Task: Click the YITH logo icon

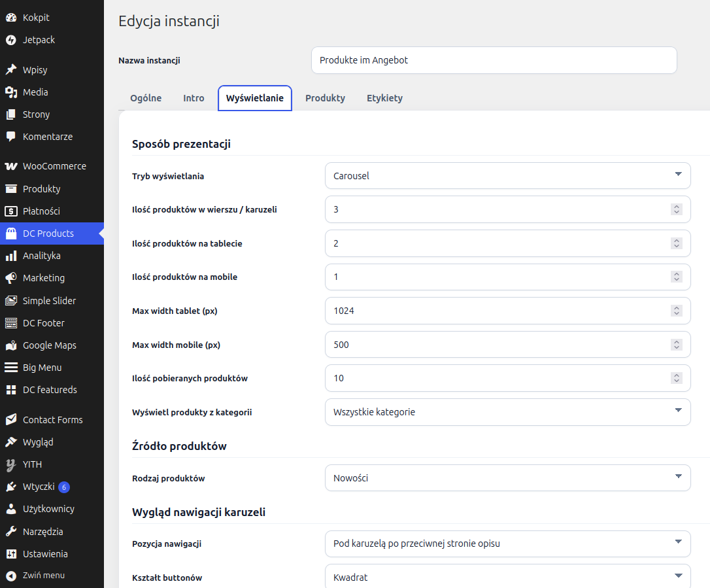Action: 11,464
